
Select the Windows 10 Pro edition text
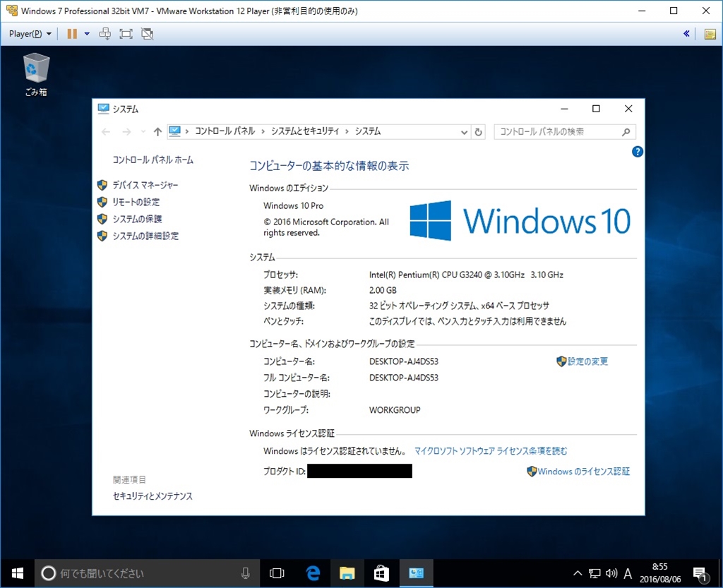pos(293,205)
